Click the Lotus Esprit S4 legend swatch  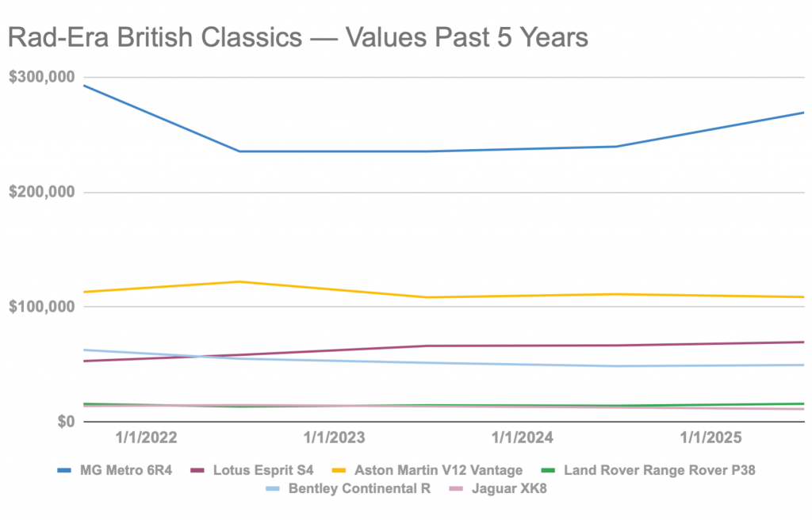[200, 470]
